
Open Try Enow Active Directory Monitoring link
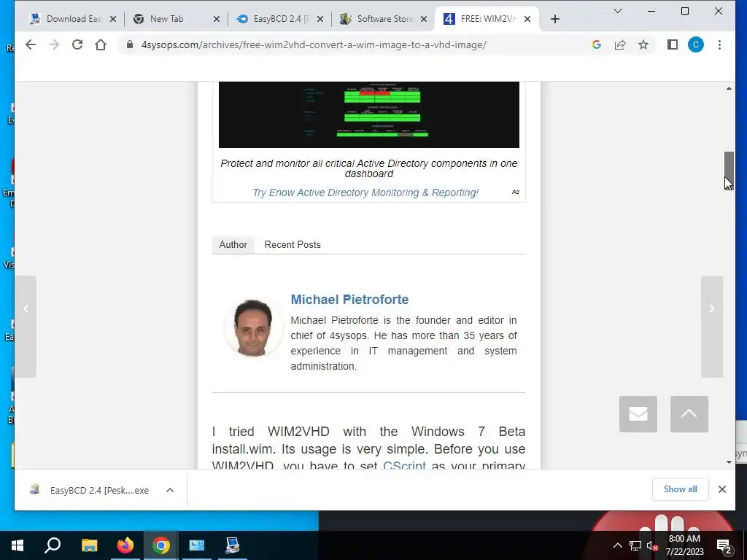[365, 192]
